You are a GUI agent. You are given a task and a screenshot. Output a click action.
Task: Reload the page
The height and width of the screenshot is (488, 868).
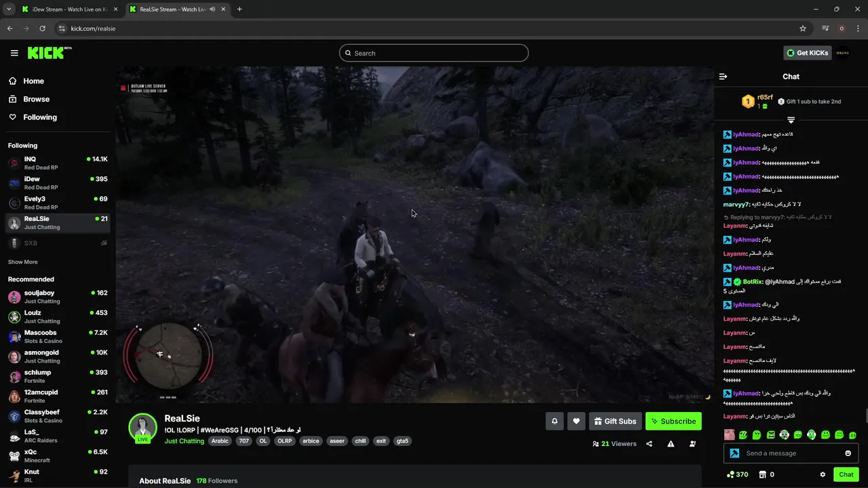42,28
